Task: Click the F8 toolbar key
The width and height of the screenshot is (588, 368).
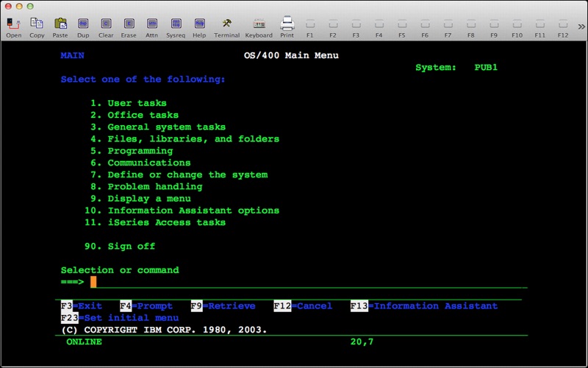Action: point(470,27)
